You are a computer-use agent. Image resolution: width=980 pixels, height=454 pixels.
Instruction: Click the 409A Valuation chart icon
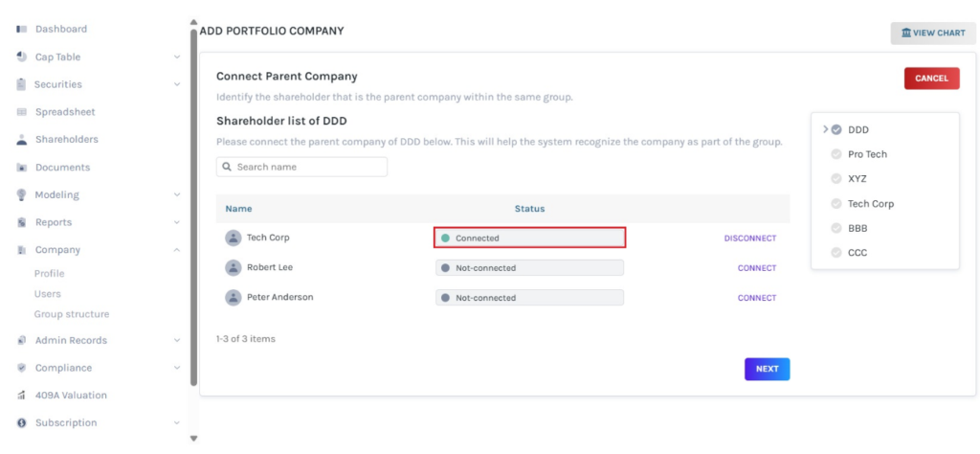point(21,396)
